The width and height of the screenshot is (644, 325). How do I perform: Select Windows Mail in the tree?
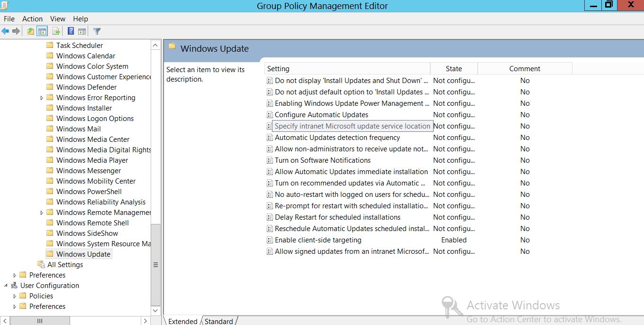click(x=79, y=129)
